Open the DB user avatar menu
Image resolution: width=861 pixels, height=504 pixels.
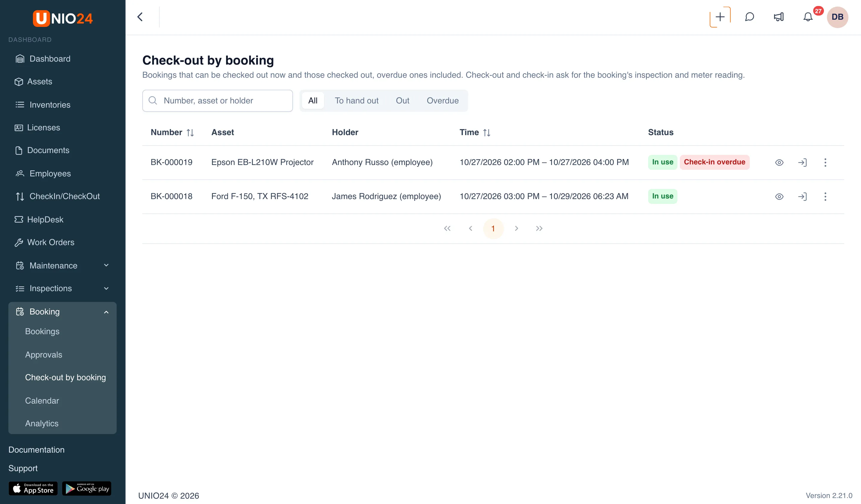click(837, 17)
